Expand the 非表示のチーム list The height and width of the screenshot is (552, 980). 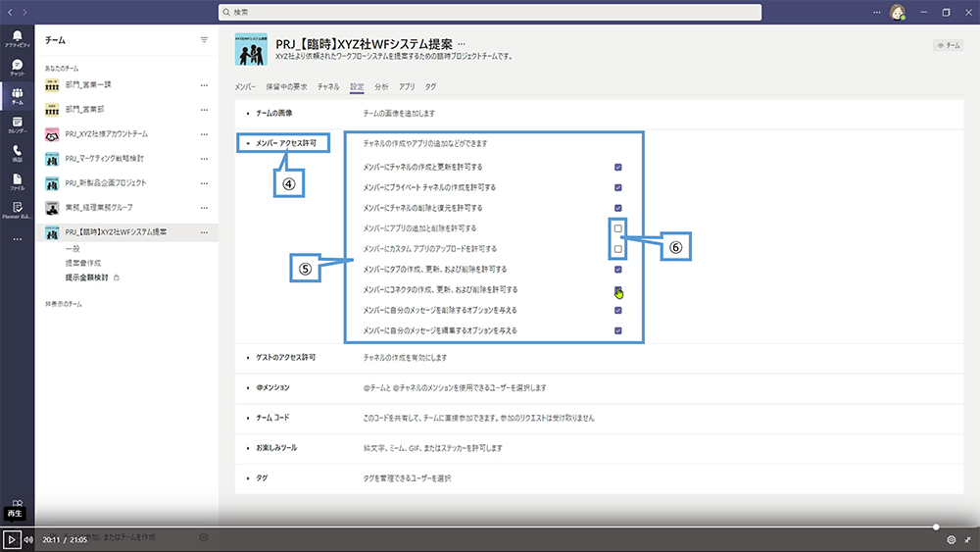coord(63,305)
